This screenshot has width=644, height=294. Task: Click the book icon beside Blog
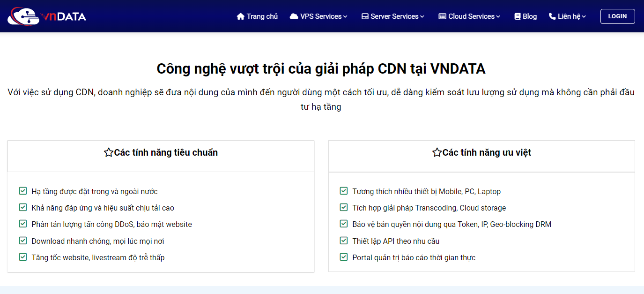coord(518,16)
